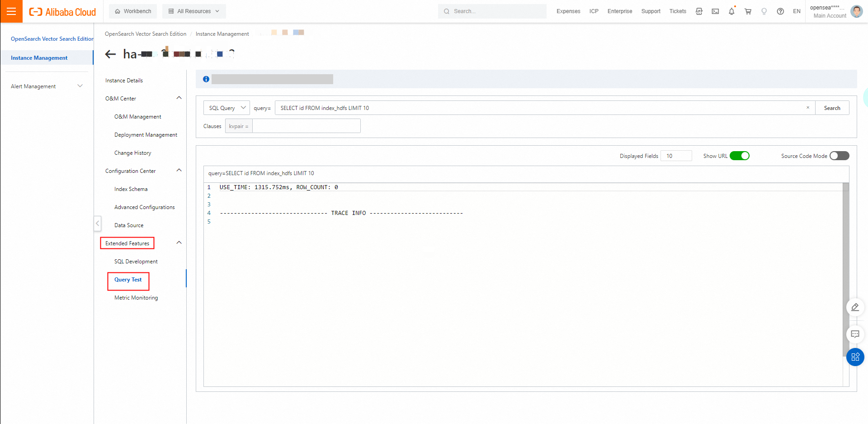This screenshot has height=424, width=868.
Task: Click the floating edit pencil icon
Action: [x=855, y=307]
